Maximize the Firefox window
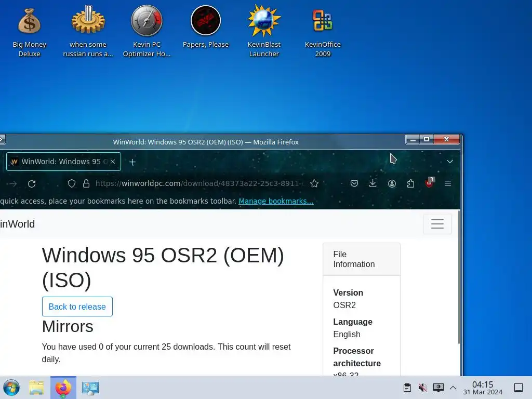This screenshot has height=399, width=532. (x=427, y=139)
